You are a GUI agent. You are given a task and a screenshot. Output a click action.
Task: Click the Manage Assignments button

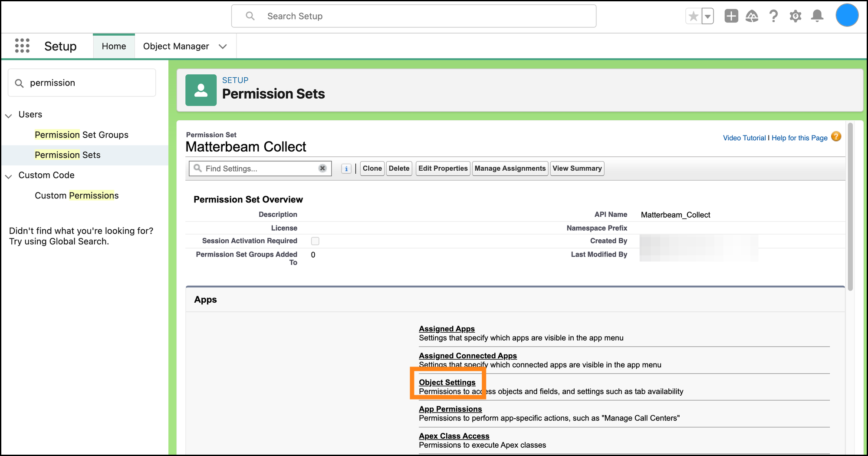pyautogui.click(x=510, y=169)
